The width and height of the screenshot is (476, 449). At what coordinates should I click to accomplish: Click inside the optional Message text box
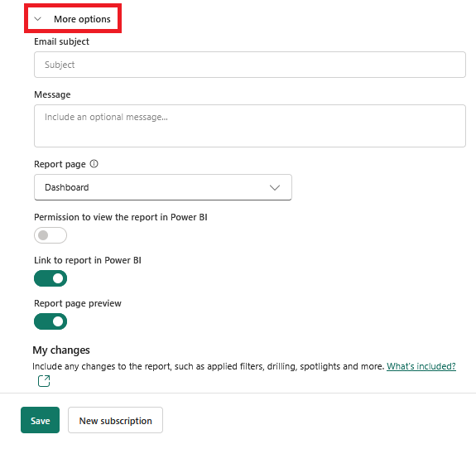(x=250, y=126)
